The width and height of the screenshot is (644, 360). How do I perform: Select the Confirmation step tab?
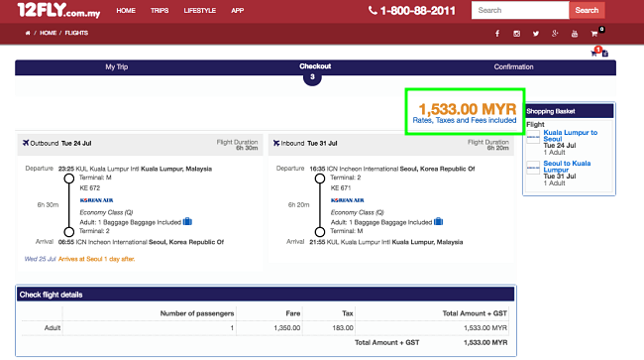click(x=513, y=67)
